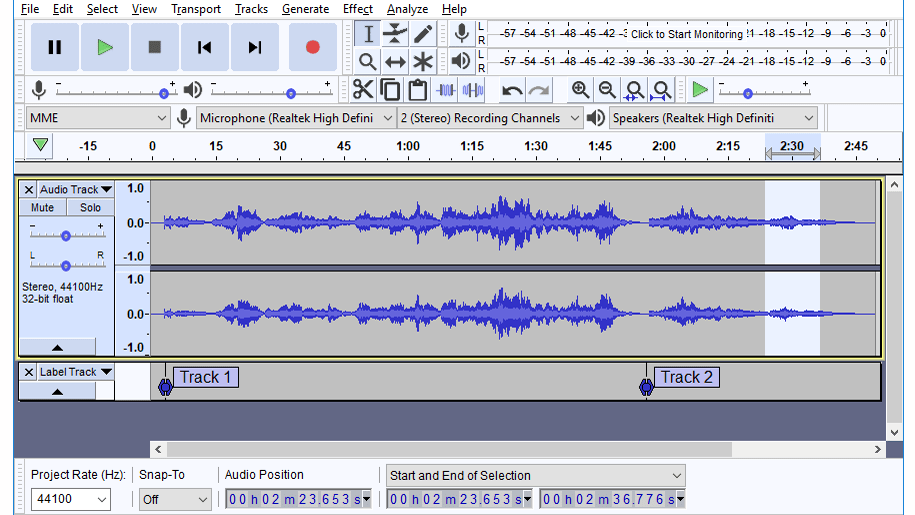Click the selection end time field 36.776 s
Viewport: 915px width, 515px height.
(613, 499)
